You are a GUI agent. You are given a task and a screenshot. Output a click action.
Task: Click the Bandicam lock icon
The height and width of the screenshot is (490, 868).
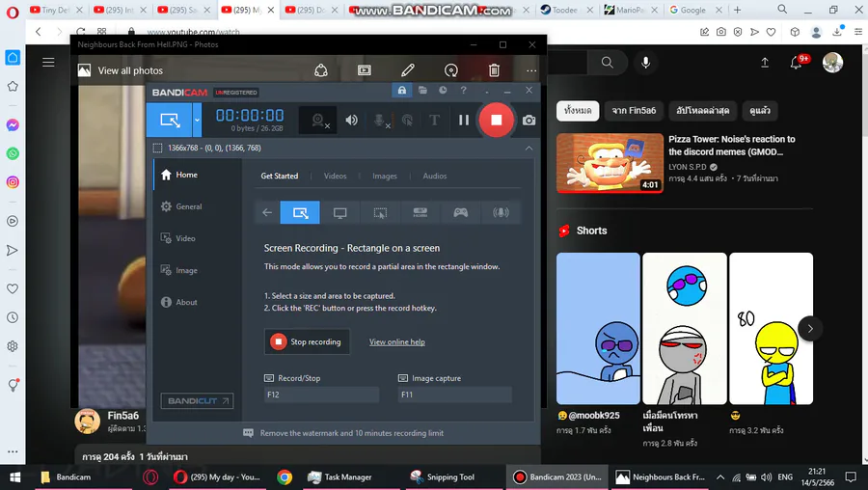click(402, 91)
